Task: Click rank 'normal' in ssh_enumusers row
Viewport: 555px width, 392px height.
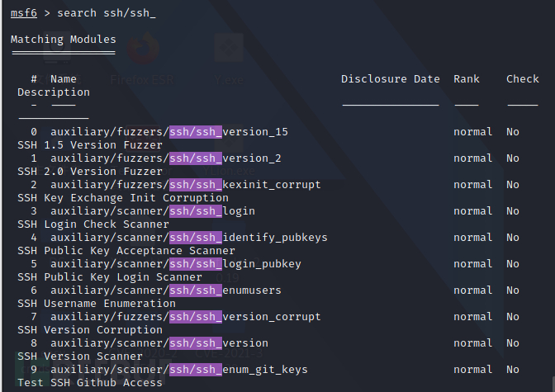Action: (473, 290)
